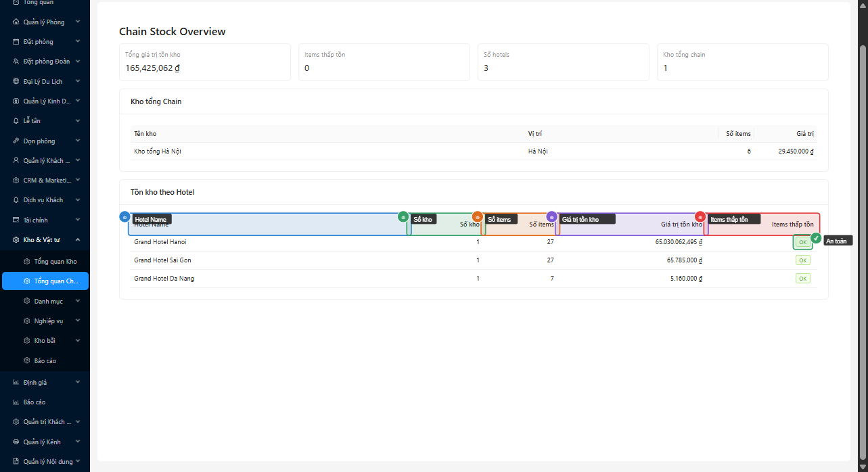Expand the Danh mục submenu arrow
This screenshot has height=472, width=868.
point(78,301)
